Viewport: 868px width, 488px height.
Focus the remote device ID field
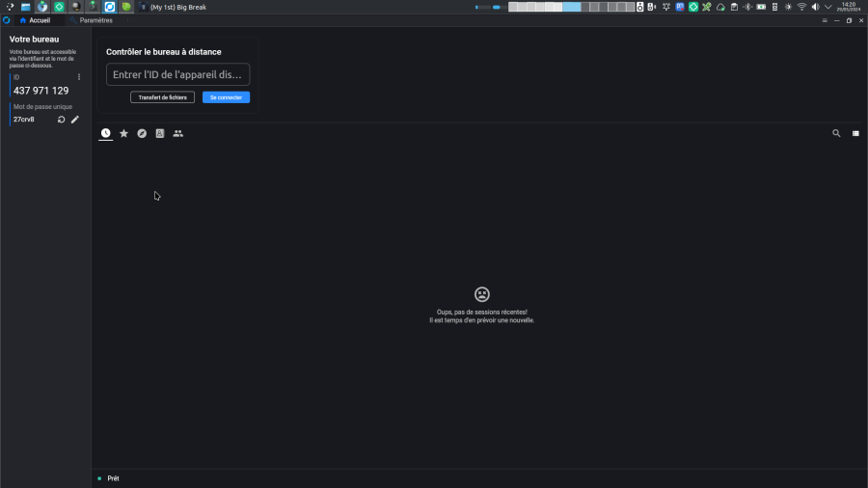(x=177, y=74)
